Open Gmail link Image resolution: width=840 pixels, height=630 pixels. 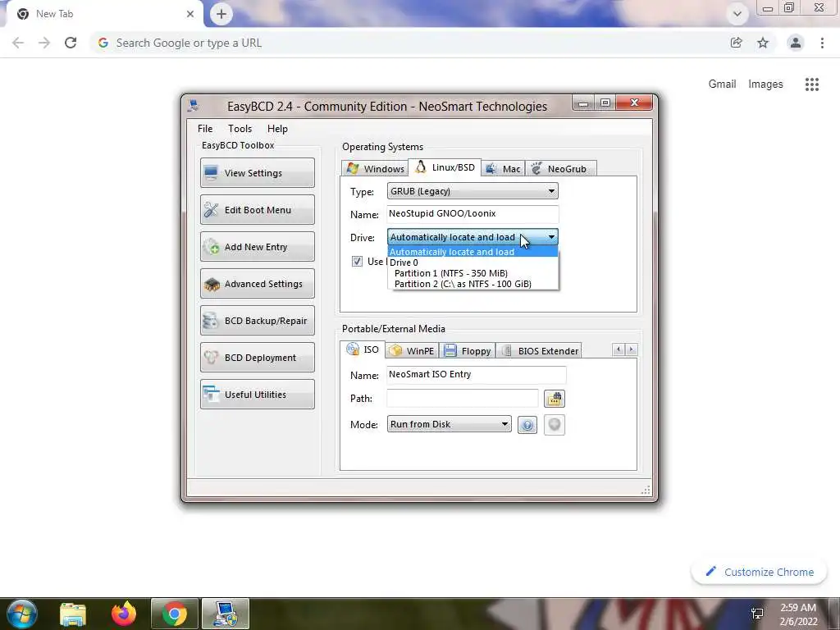[x=722, y=84]
